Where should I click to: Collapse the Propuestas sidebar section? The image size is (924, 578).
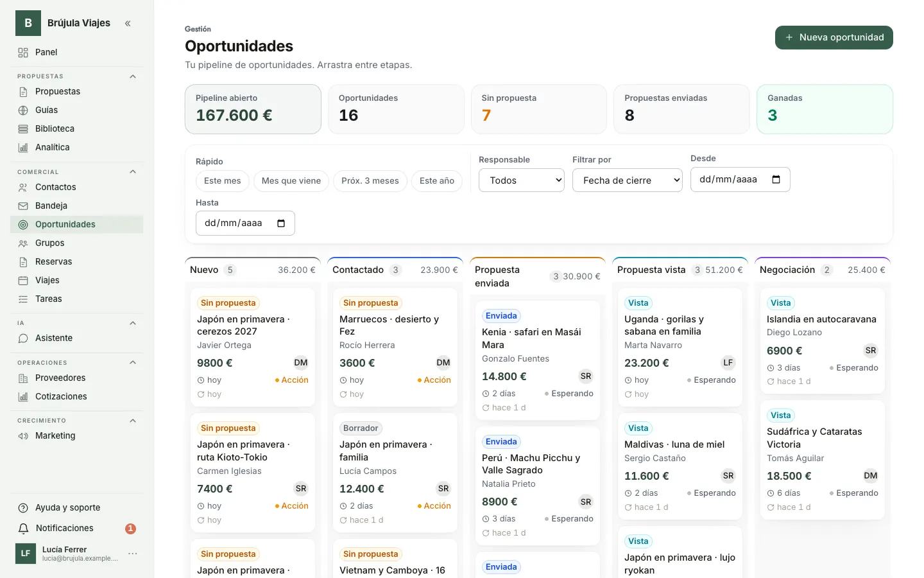click(x=133, y=76)
